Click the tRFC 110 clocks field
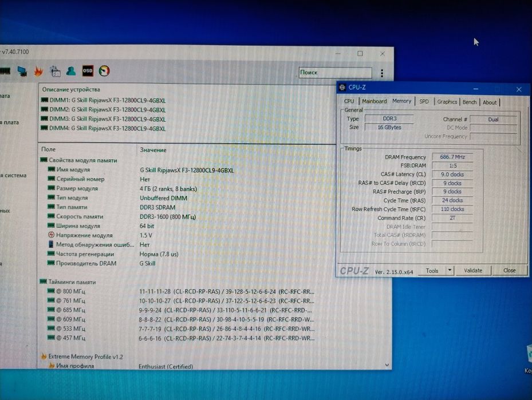The width and height of the screenshot is (532, 400). (452, 209)
